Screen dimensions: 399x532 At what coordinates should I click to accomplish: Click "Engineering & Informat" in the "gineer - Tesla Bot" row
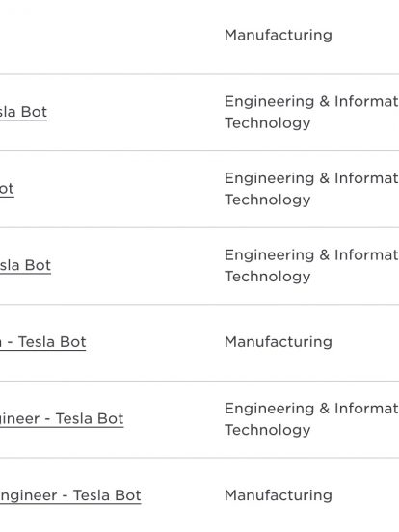pyautogui.click(x=311, y=409)
